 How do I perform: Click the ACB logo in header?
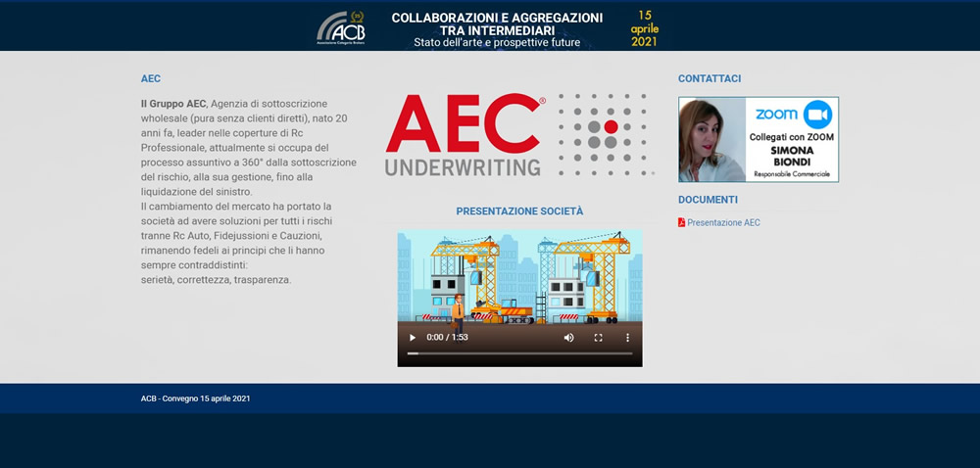(341, 28)
